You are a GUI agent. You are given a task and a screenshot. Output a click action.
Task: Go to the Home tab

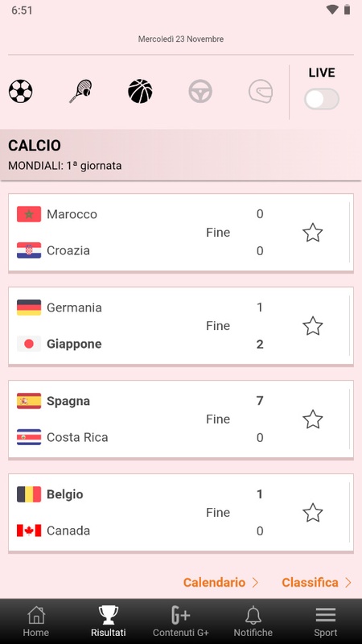[x=36, y=621]
